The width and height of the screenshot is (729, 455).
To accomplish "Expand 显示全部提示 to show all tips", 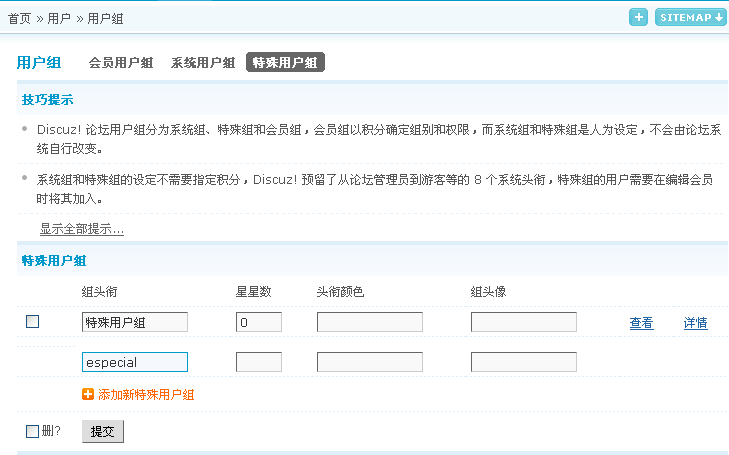I will [x=82, y=229].
